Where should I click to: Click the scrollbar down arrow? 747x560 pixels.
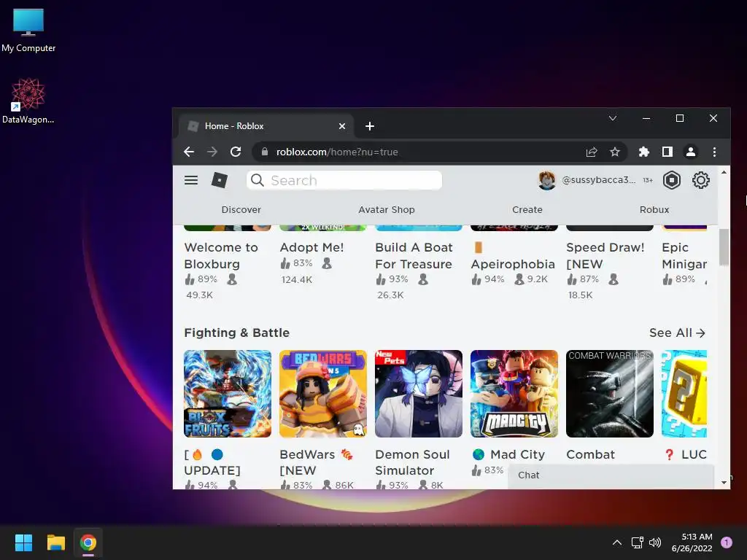724,483
